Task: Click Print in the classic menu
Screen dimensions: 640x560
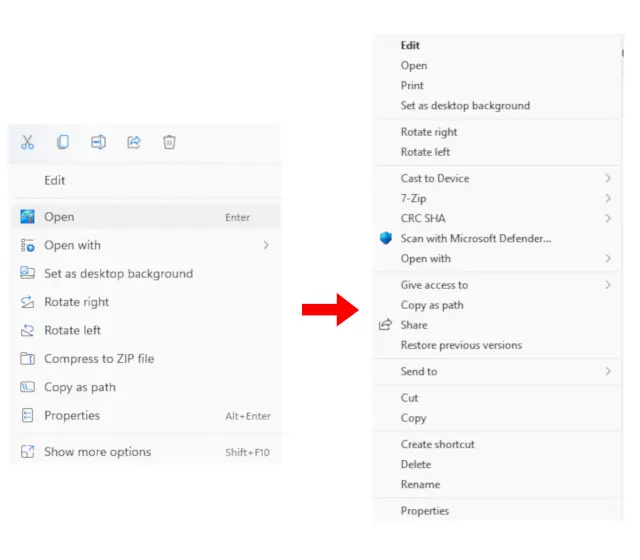Action: (x=412, y=85)
